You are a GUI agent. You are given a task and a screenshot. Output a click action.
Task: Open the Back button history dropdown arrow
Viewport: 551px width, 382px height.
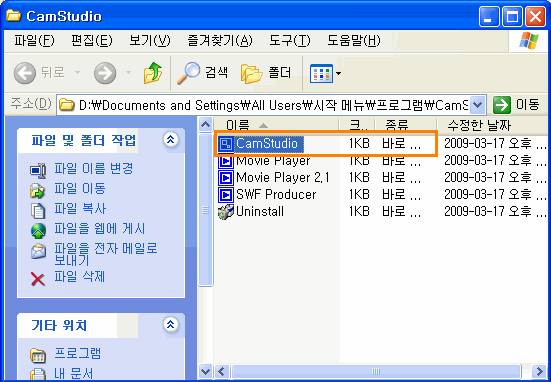tap(77, 73)
